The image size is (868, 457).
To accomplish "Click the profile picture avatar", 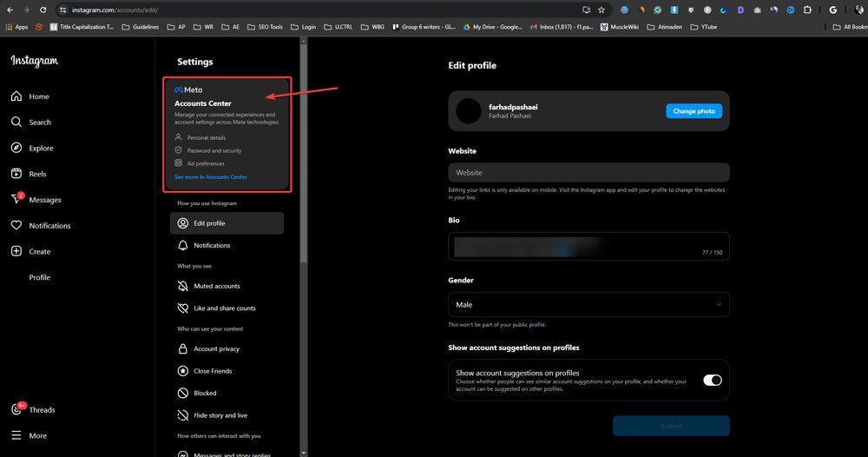I will 469,111.
